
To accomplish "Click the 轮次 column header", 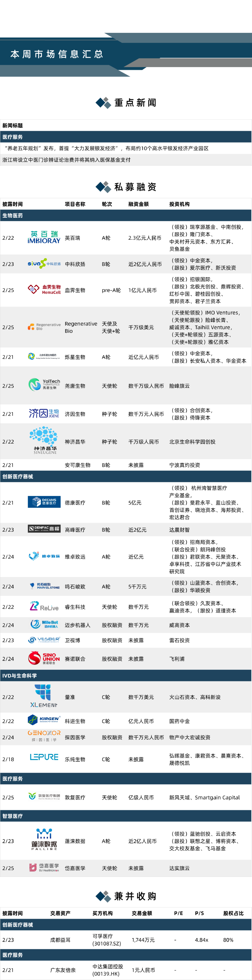I will click(x=107, y=204).
